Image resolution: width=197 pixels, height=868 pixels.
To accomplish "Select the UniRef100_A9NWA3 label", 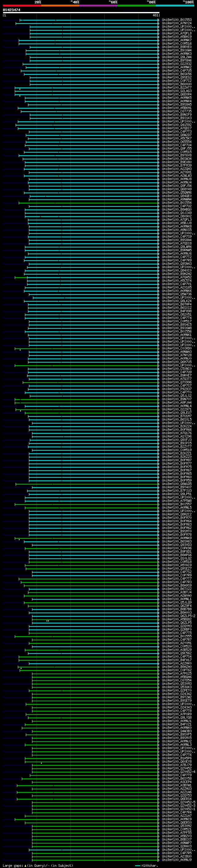I will pos(177,352).
